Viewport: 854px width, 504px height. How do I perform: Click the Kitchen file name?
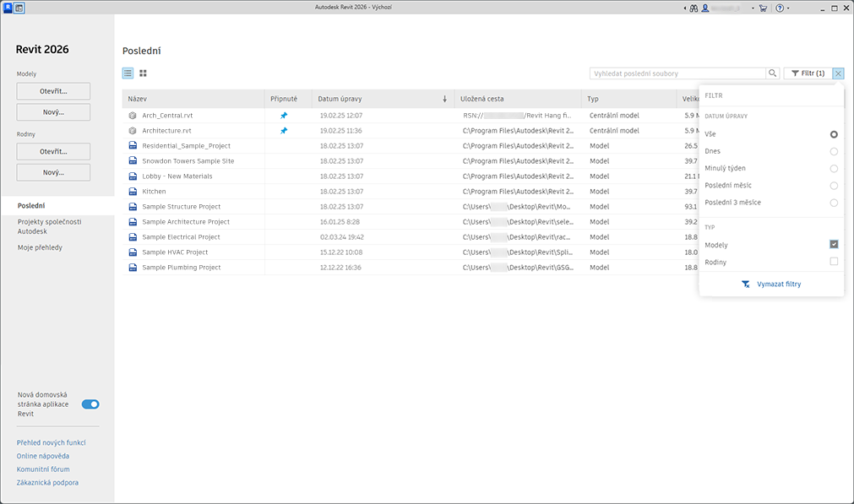(x=154, y=192)
